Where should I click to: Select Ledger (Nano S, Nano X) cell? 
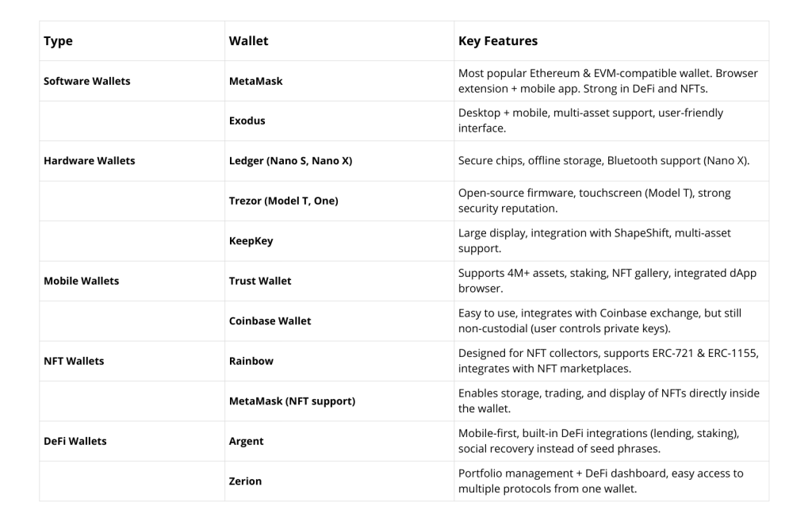290,161
